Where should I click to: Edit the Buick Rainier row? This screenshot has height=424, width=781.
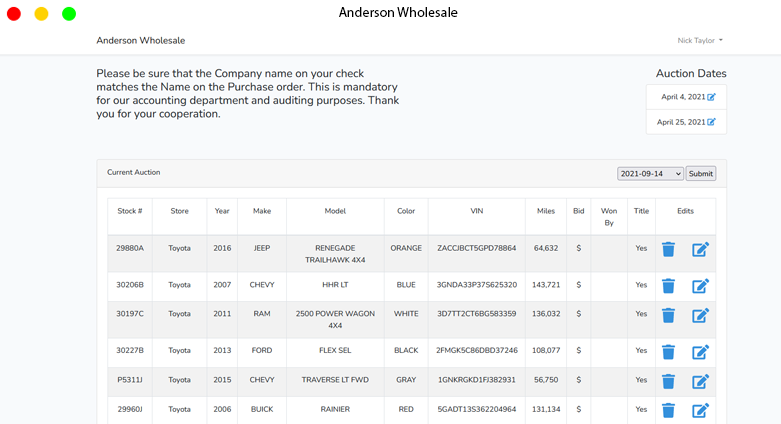pos(700,411)
